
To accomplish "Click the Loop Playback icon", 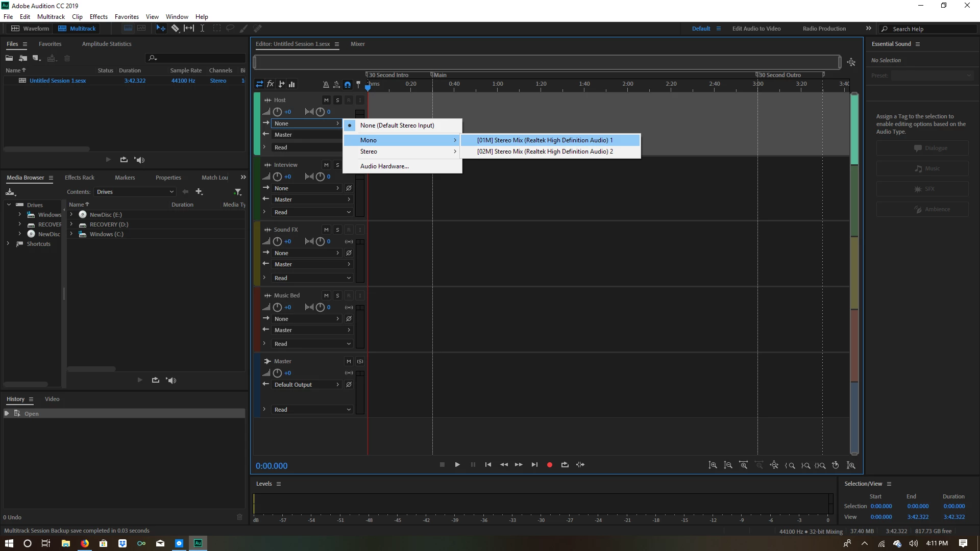I will click(x=565, y=465).
